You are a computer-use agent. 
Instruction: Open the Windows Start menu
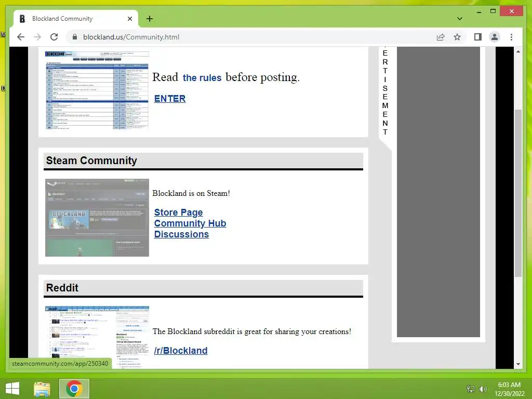[12, 389]
